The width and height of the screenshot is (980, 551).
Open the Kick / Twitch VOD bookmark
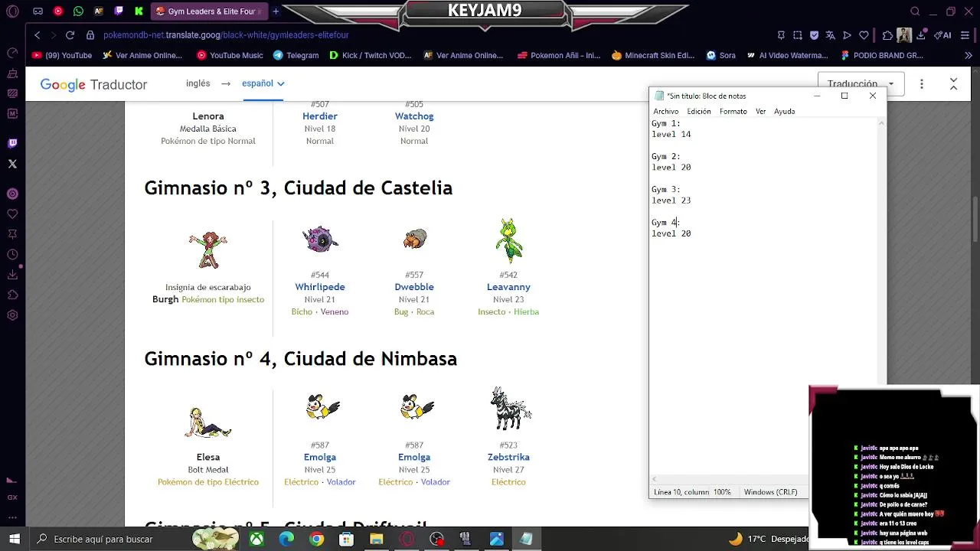click(x=370, y=55)
